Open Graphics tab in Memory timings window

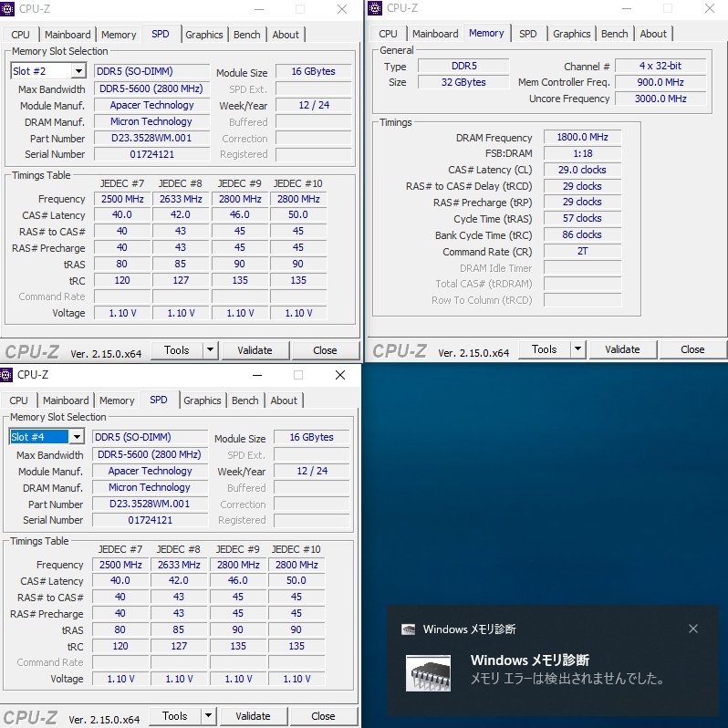click(x=572, y=34)
